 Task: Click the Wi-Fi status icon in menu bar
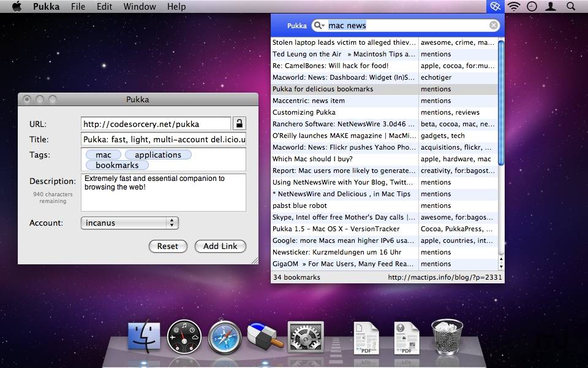point(513,7)
